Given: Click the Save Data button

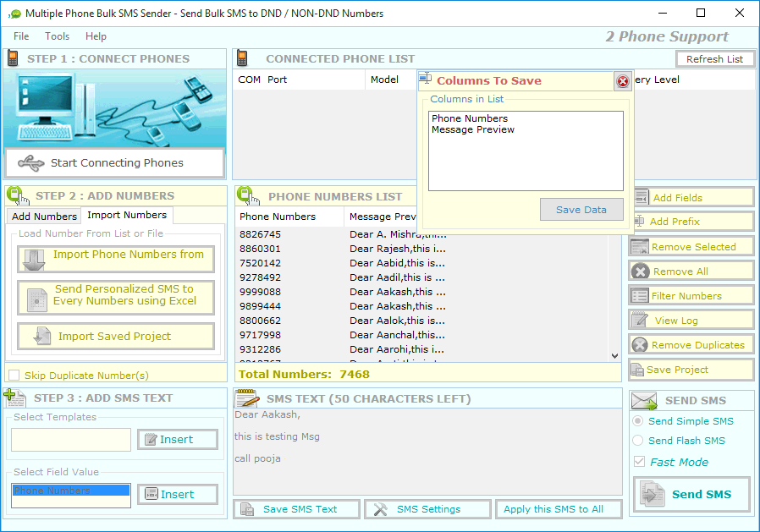Looking at the screenshot, I should point(581,210).
